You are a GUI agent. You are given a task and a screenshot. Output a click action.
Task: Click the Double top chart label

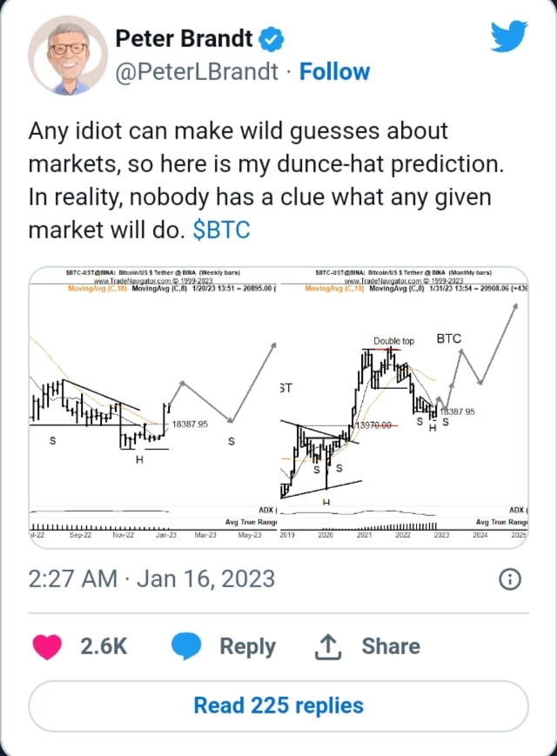(394, 341)
